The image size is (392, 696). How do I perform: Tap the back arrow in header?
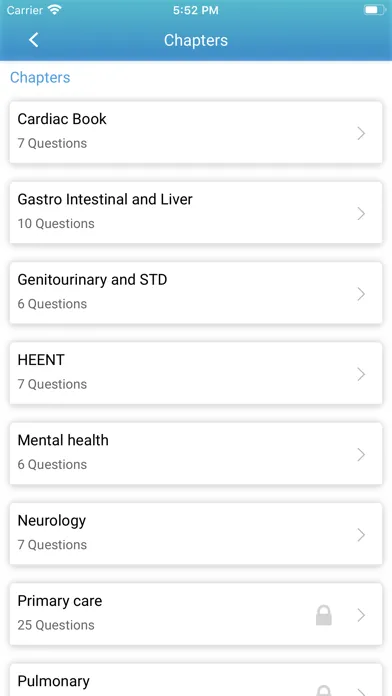pyautogui.click(x=34, y=40)
